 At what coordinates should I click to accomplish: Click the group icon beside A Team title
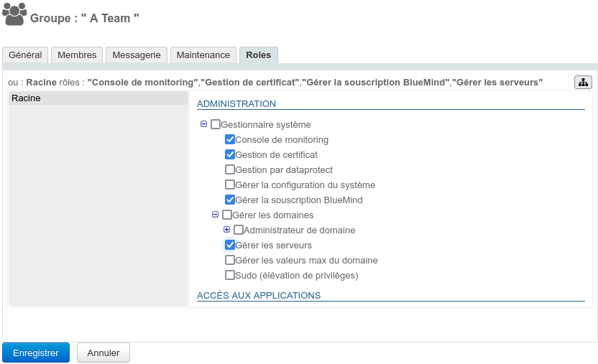pyautogui.click(x=14, y=14)
